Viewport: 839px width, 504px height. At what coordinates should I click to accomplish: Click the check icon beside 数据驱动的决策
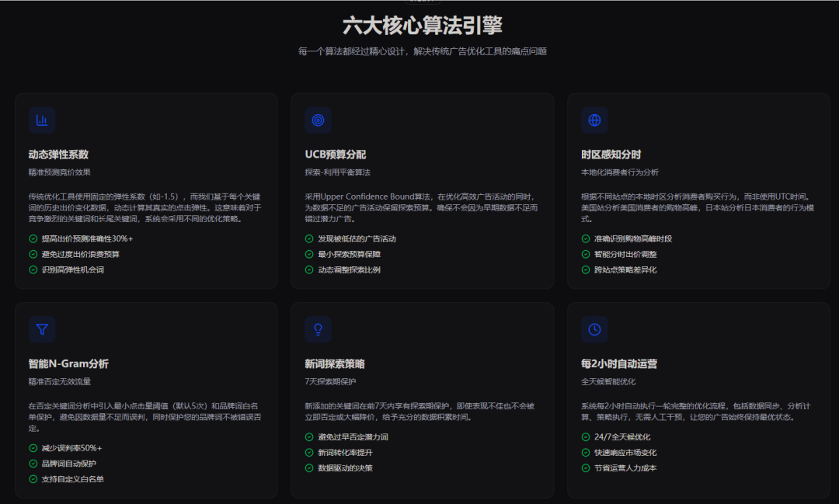309,468
